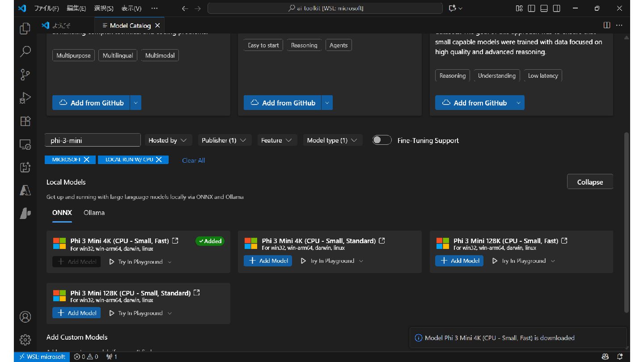Image resolution: width=644 pixels, height=362 pixels.
Task: Open the Publisher (1) dropdown
Action: (x=225, y=140)
